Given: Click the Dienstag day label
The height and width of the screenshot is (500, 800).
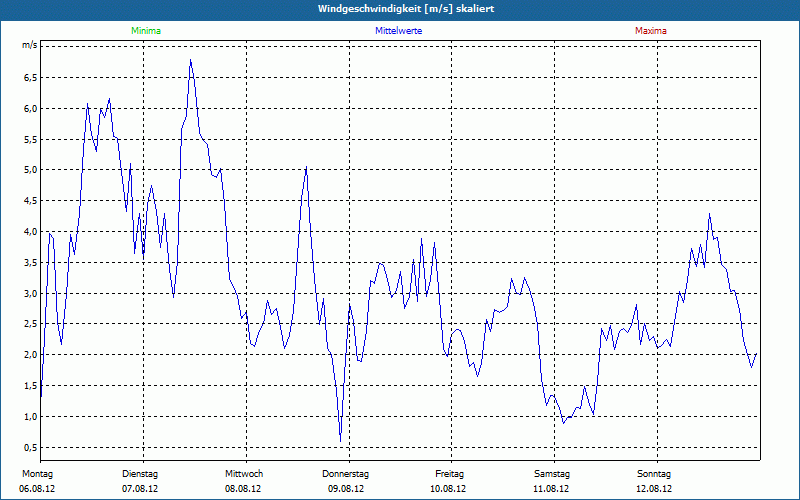Looking at the screenshot, I should 140,474.
